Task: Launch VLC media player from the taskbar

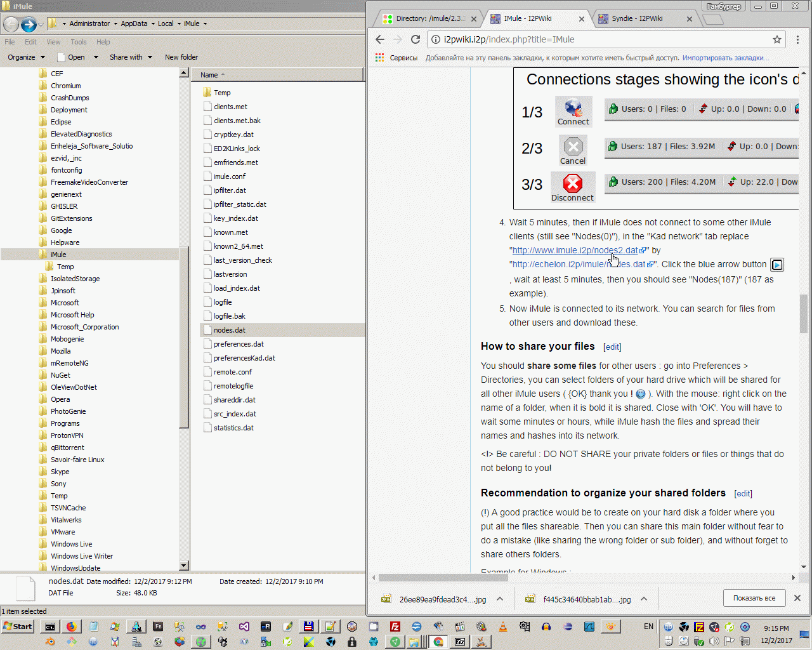Action: [503, 627]
